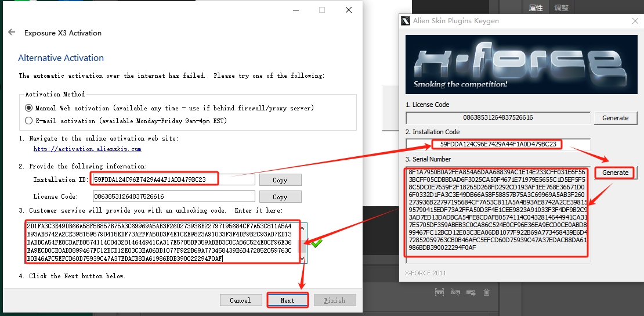The width and height of the screenshot is (644, 316).
Task: Close the Alien Skin Plugins Keygen window
Action: pos(635,20)
